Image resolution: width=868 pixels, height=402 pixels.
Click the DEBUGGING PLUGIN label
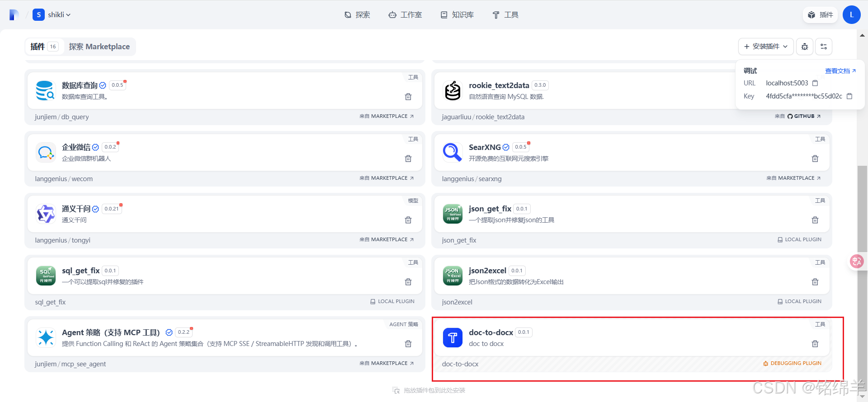click(x=792, y=363)
